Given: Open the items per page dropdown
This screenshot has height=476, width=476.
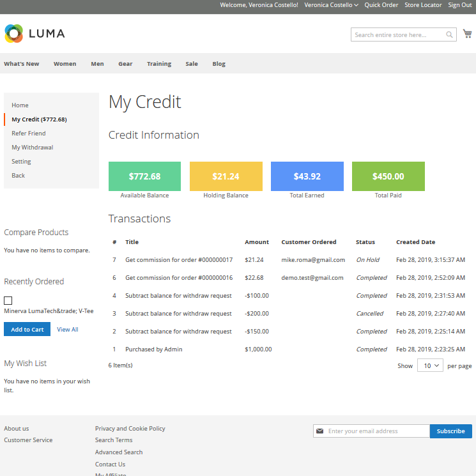Looking at the screenshot, I should (429, 365).
